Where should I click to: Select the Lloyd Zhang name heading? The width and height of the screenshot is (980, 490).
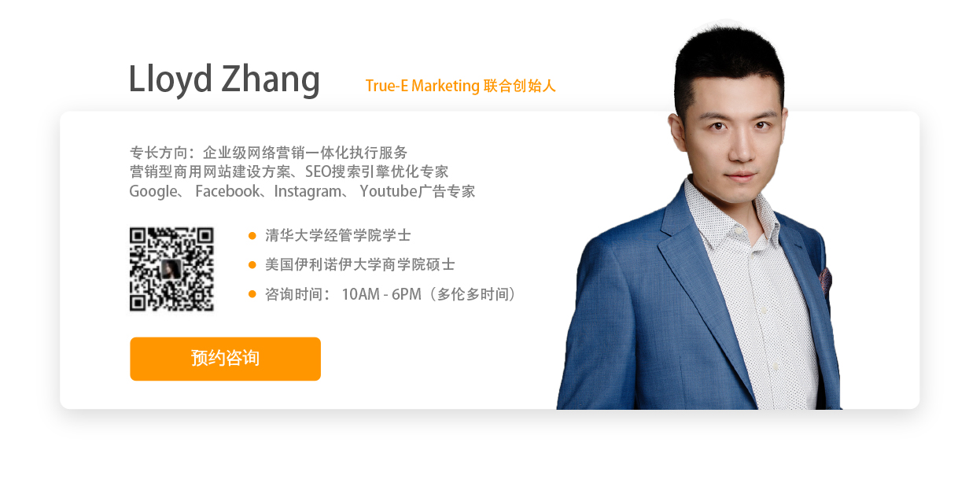224,79
